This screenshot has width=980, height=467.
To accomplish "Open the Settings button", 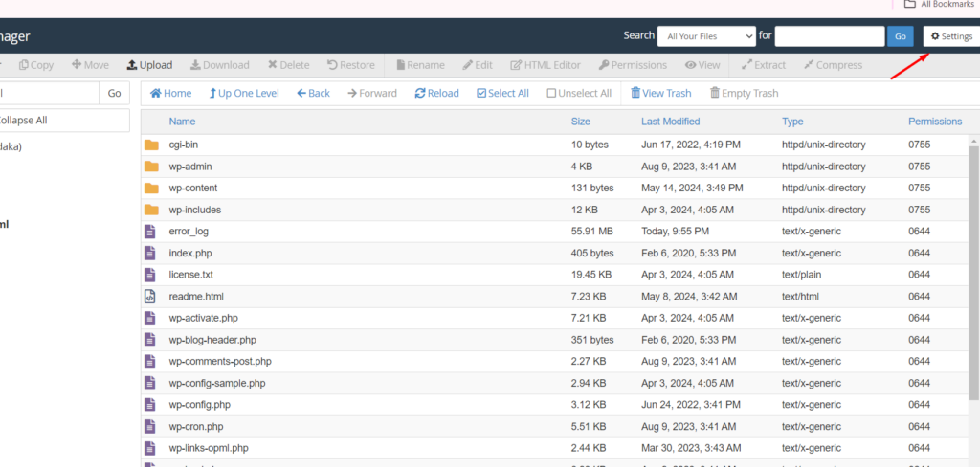I will point(950,36).
